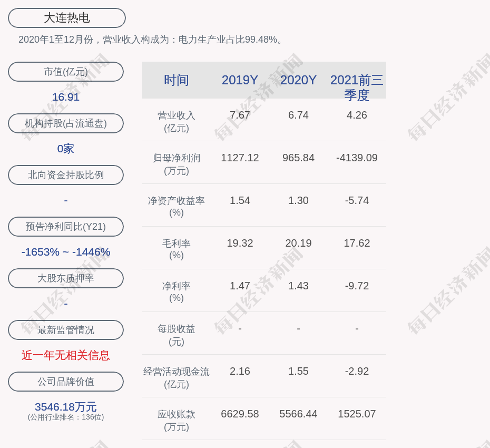Select the 2019Y column header
Image resolution: width=490 pixels, height=448 pixels.
[240, 80]
